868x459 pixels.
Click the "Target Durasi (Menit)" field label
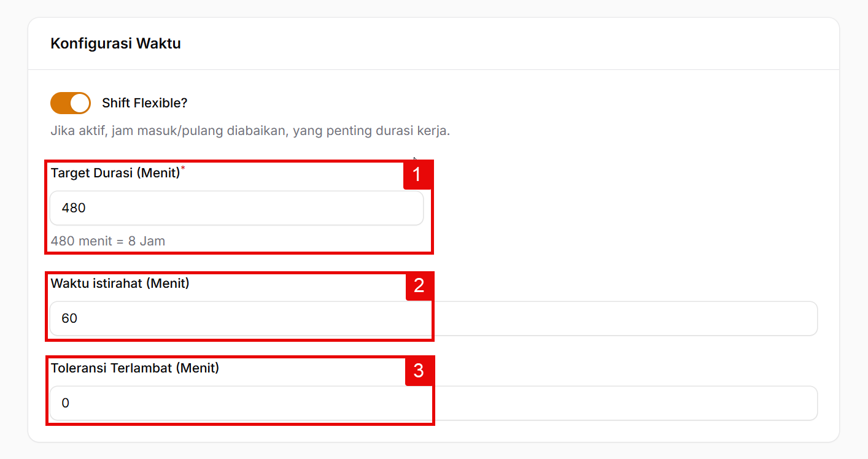pyautogui.click(x=115, y=173)
